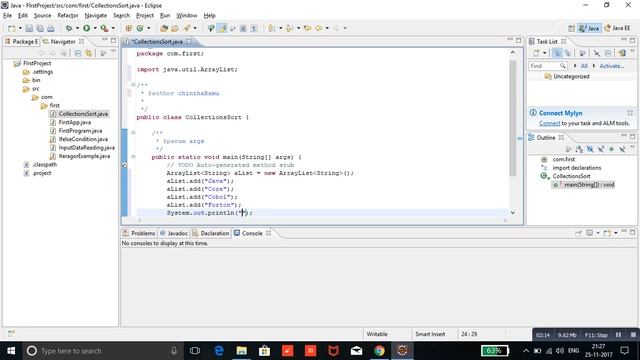This screenshot has width=640, height=360.
Task: Click the Open Task folder icon
Action: pyautogui.click(x=175, y=28)
